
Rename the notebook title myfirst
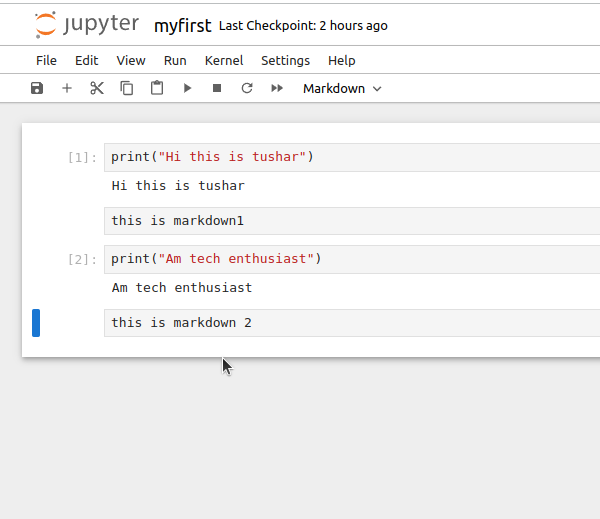(x=183, y=26)
